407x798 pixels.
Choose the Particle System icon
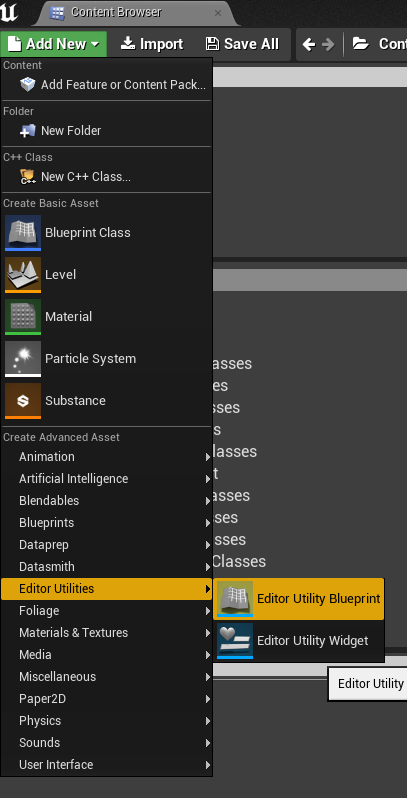coord(23,359)
